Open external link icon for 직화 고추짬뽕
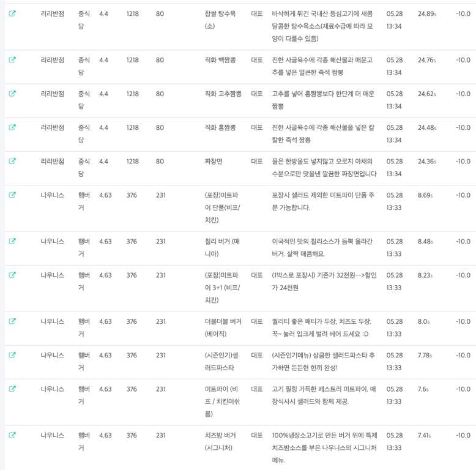This screenshot has height=470, width=476. coord(12,94)
